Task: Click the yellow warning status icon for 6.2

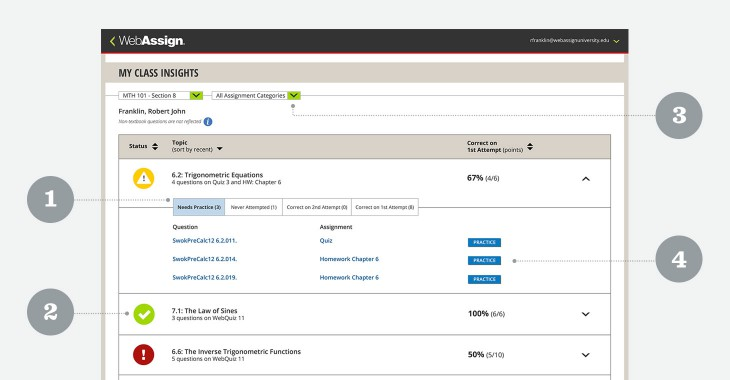Action: pos(144,178)
